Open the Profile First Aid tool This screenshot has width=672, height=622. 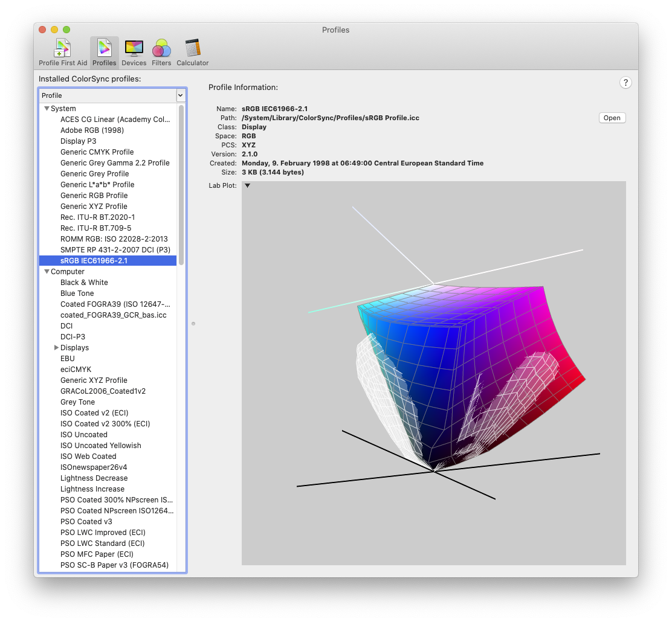[x=63, y=48]
